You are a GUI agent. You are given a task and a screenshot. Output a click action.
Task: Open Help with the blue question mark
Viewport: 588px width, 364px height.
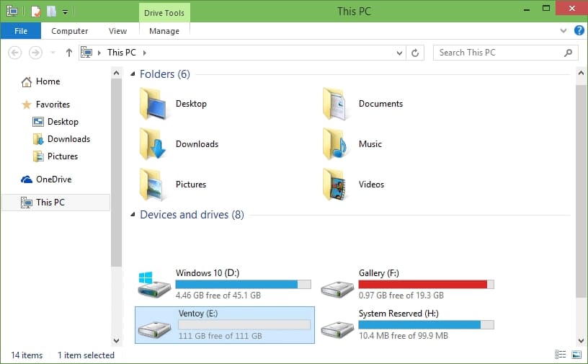tap(579, 31)
